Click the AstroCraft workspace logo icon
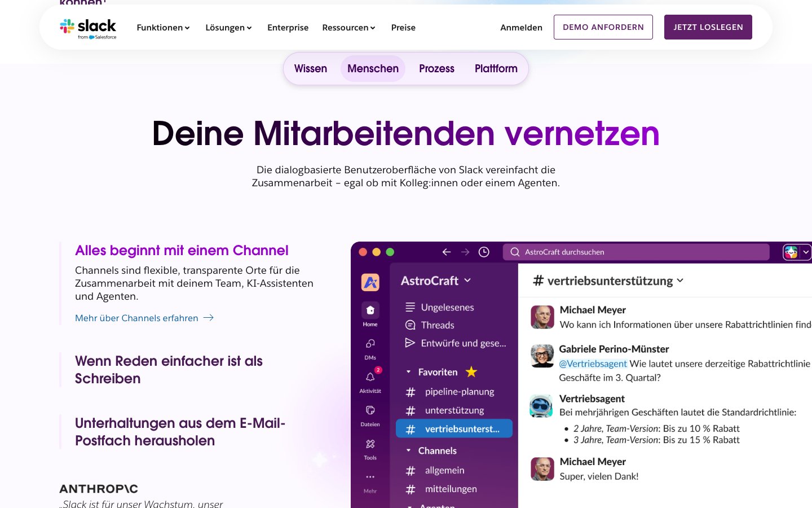This screenshot has width=812, height=508. point(370,282)
